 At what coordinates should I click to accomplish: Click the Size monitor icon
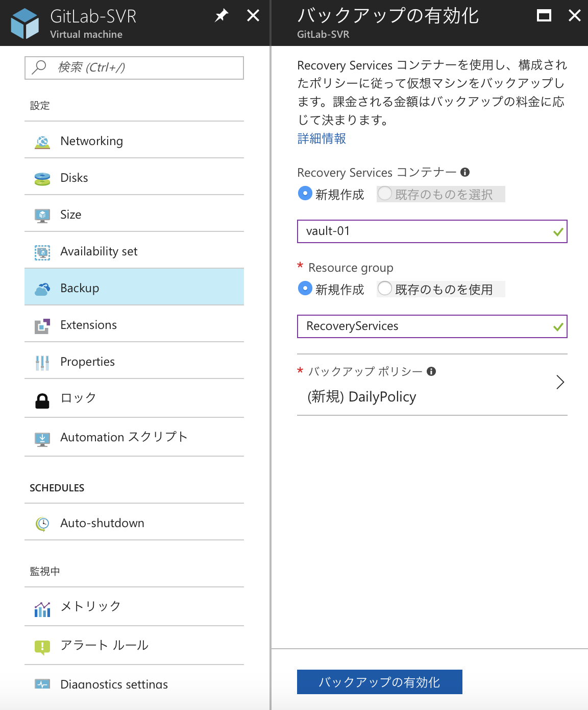click(x=42, y=215)
